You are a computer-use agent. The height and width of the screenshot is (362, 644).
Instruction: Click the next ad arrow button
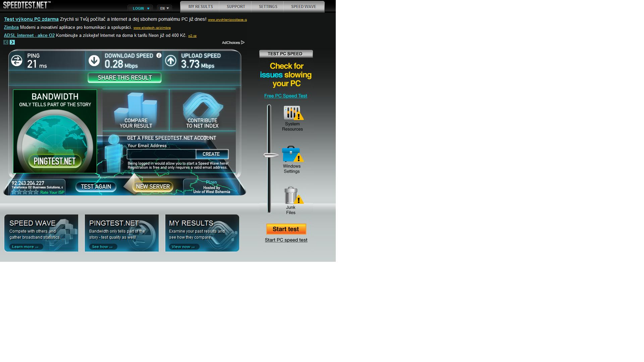coord(12,42)
